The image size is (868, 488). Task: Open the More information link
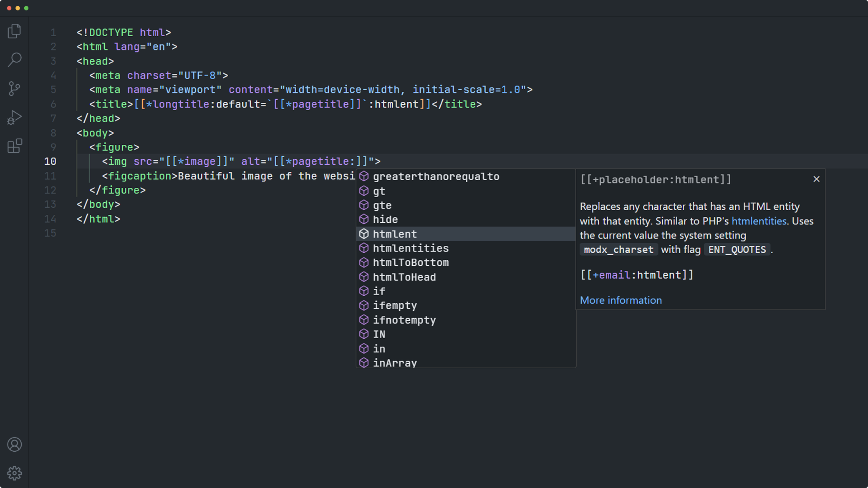click(621, 300)
